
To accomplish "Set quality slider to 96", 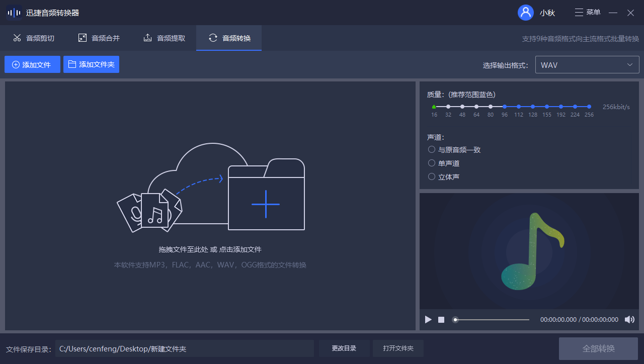I will (x=505, y=107).
